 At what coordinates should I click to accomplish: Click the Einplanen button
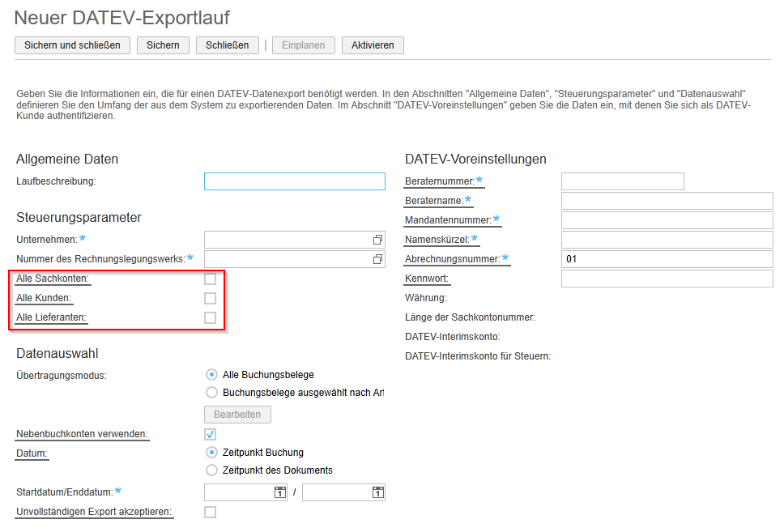304,45
